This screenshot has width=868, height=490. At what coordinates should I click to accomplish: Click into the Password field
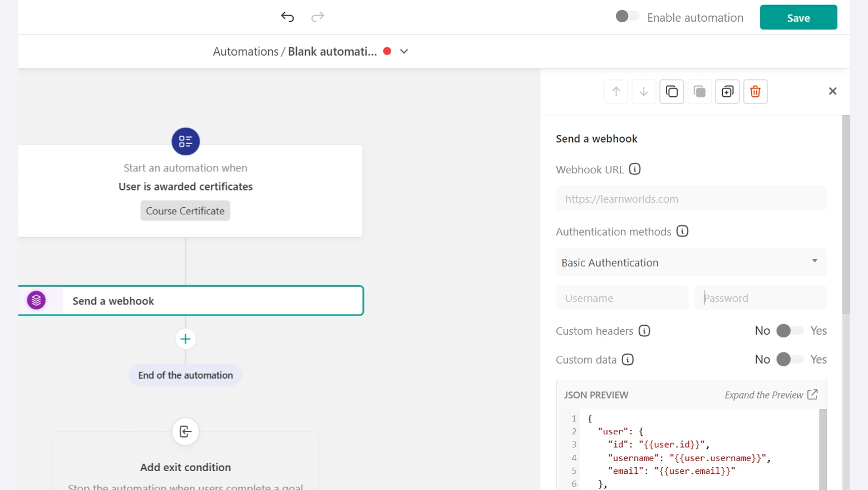coord(761,298)
